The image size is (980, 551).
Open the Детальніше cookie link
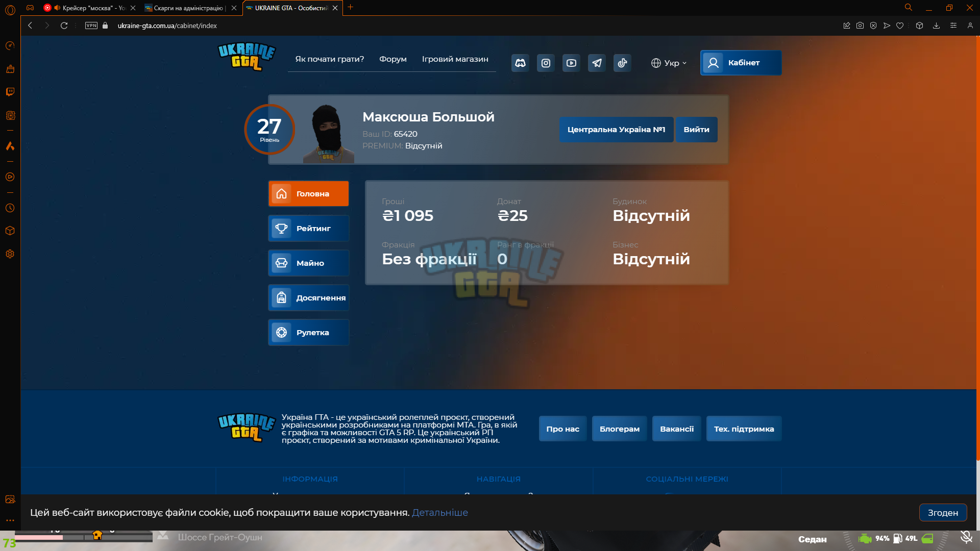pyautogui.click(x=440, y=513)
